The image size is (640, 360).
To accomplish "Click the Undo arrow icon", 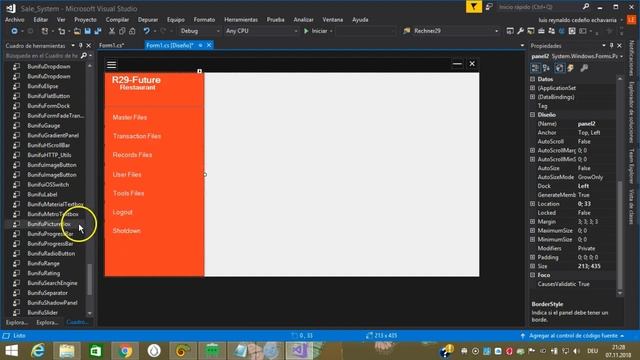I will click(147, 31).
